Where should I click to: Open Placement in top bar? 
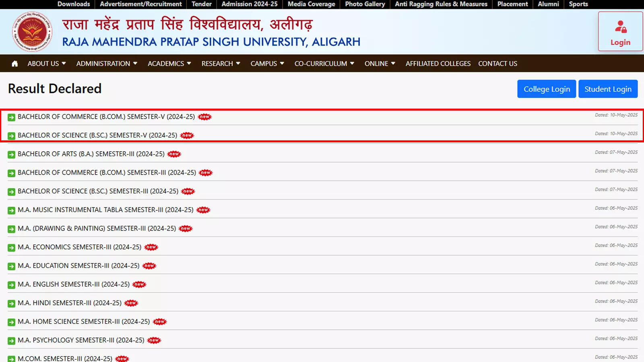(x=512, y=4)
